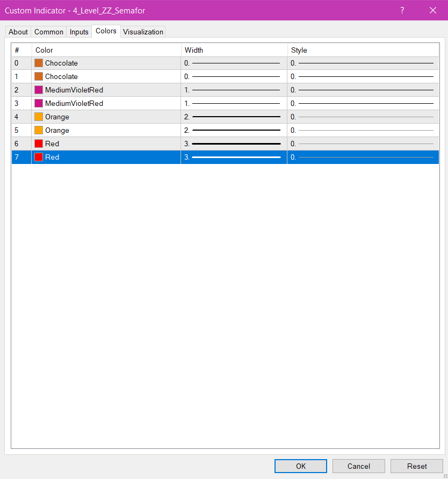Open the width selector for row 1

click(234, 76)
